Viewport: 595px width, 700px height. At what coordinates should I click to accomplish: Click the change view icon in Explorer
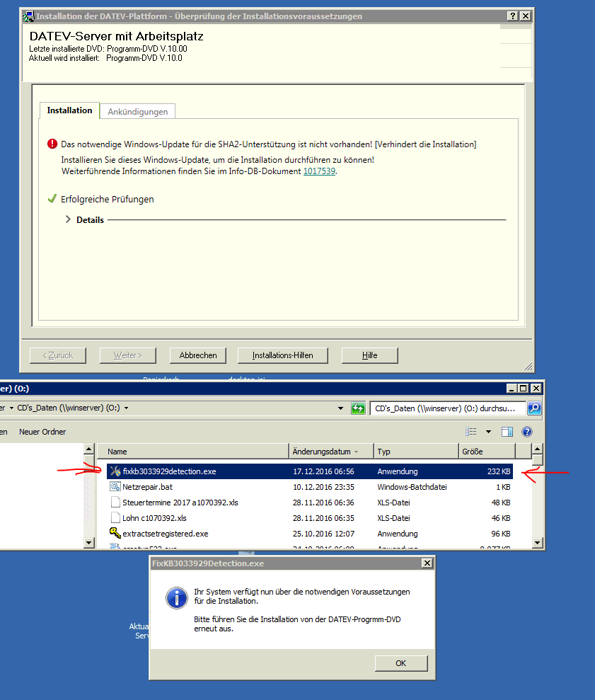471,432
